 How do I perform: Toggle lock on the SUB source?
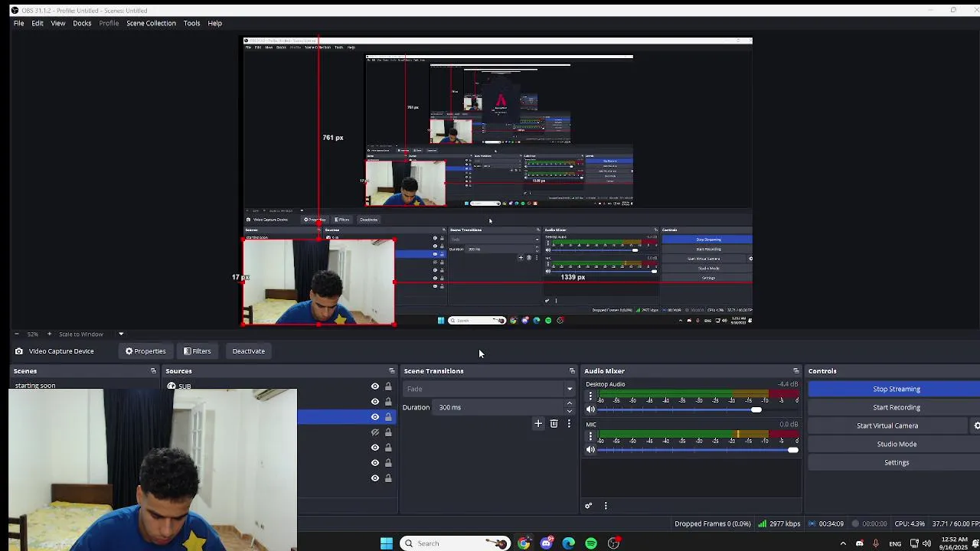(x=388, y=386)
